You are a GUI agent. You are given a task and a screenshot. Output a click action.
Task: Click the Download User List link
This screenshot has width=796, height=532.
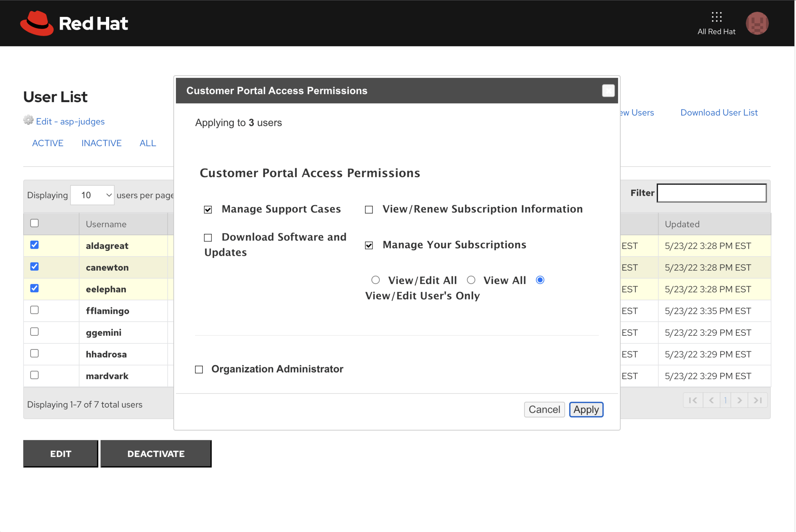[x=719, y=113]
